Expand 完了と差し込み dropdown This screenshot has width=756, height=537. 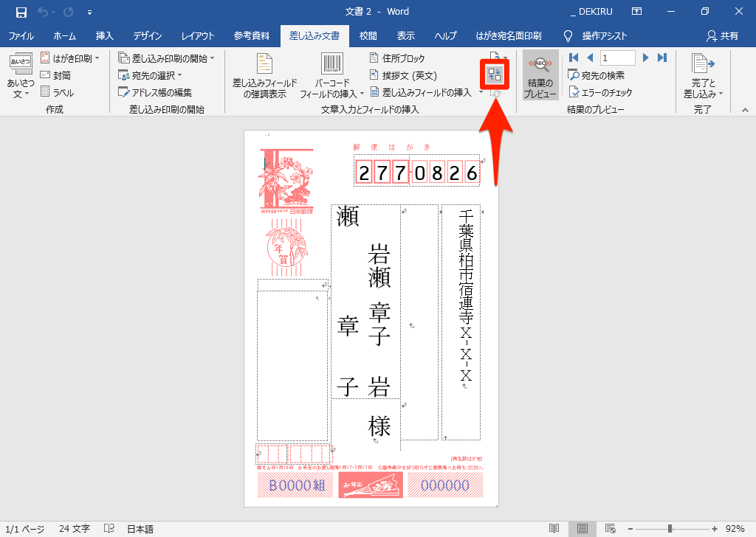[x=703, y=77]
